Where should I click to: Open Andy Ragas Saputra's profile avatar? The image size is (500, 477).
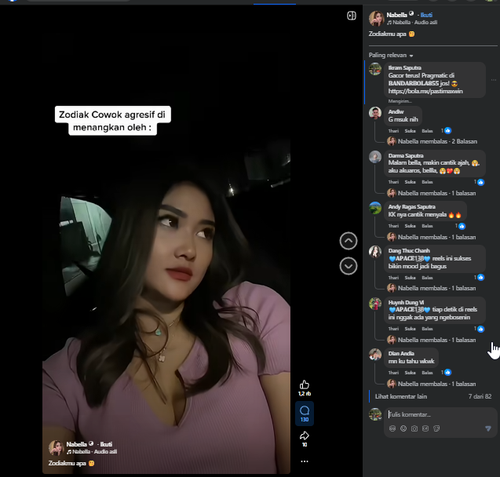375,208
